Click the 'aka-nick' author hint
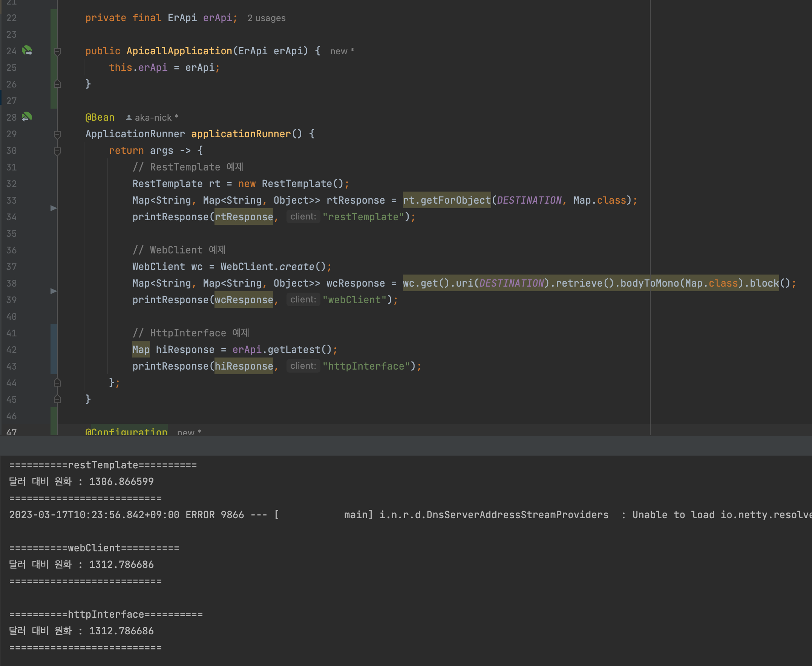The height and width of the screenshot is (666, 812). click(153, 118)
